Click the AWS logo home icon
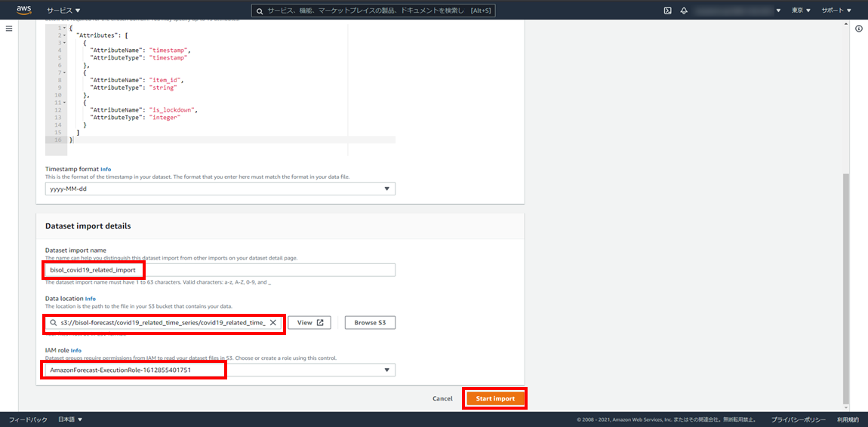The height and width of the screenshot is (427, 868). tap(23, 11)
